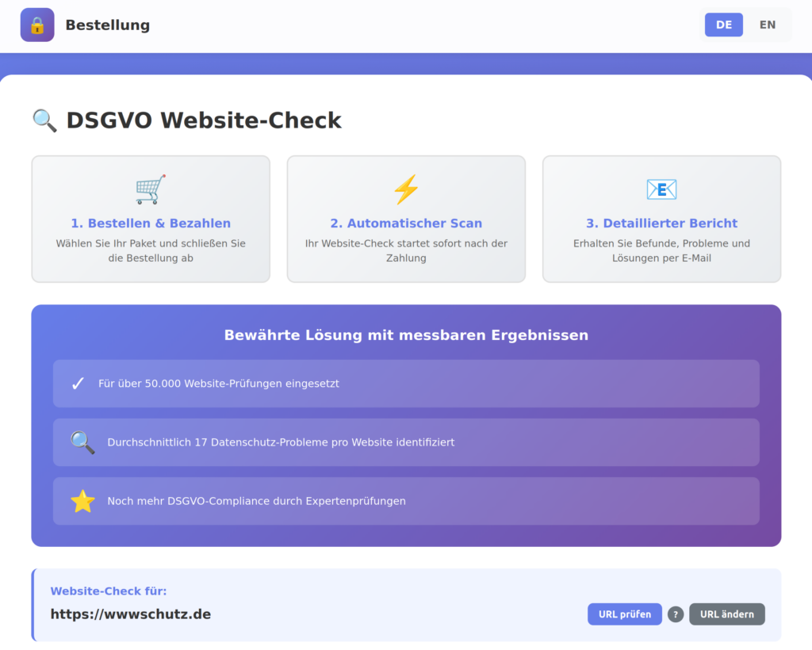
Task: Click the magnifying glass beside DSGVO Website-Check
Action: tap(44, 120)
